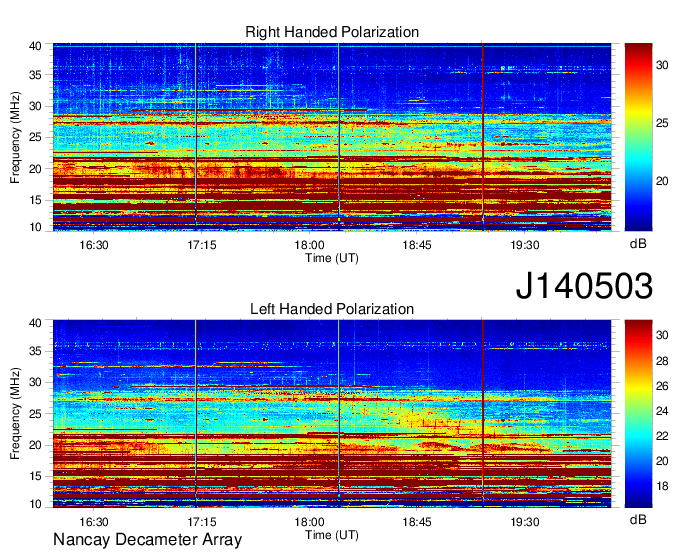Click the 17:15 tick under Right Handed plot

pyautogui.click(x=202, y=245)
